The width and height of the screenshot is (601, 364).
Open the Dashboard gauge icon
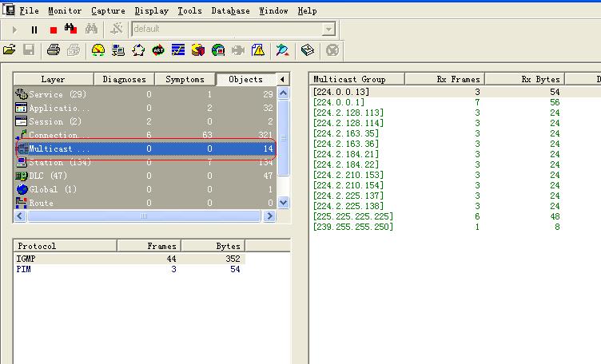(x=98, y=50)
